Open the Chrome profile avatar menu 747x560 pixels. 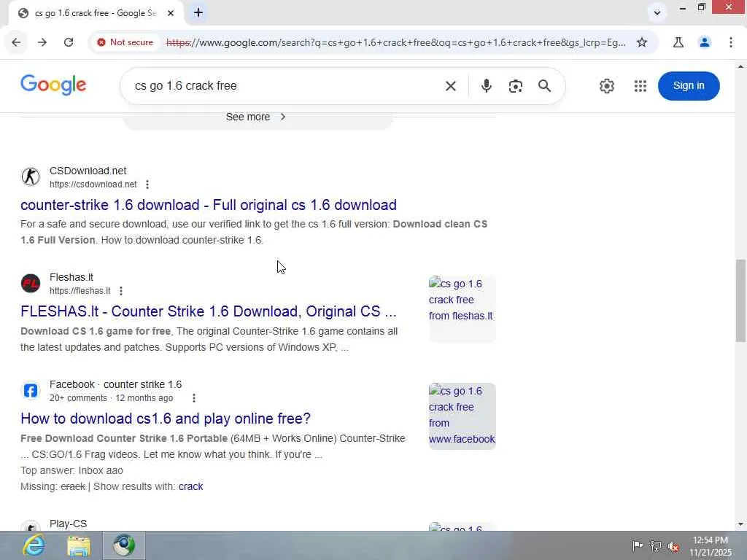[705, 42]
